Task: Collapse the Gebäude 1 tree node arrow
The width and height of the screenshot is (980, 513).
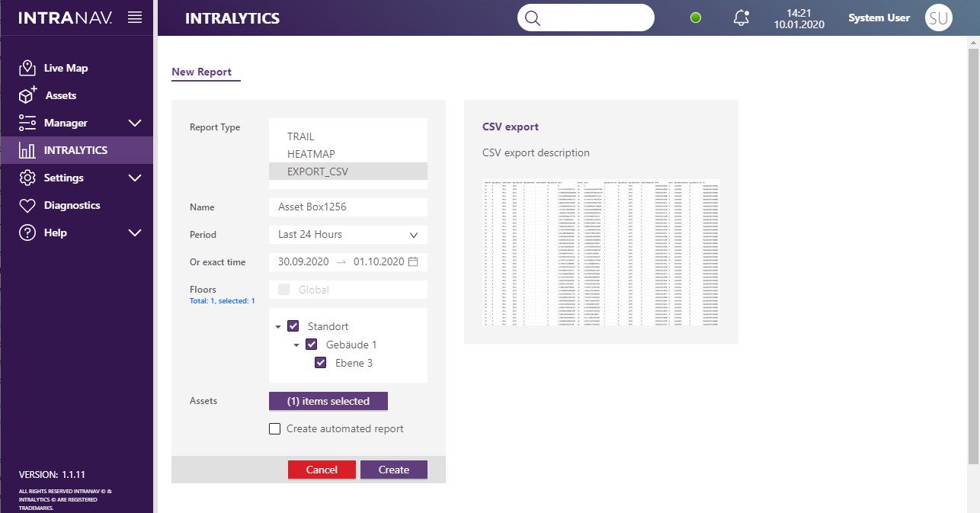Action: (296, 345)
